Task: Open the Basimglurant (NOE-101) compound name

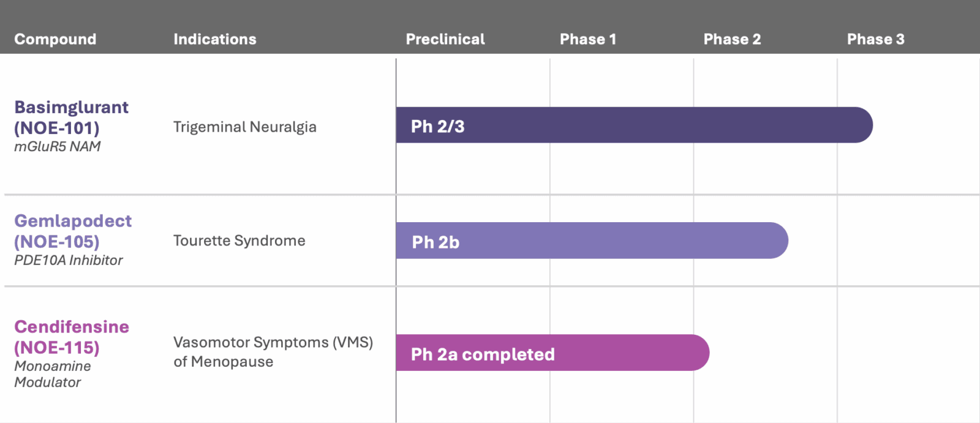Action: tap(71, 118)
